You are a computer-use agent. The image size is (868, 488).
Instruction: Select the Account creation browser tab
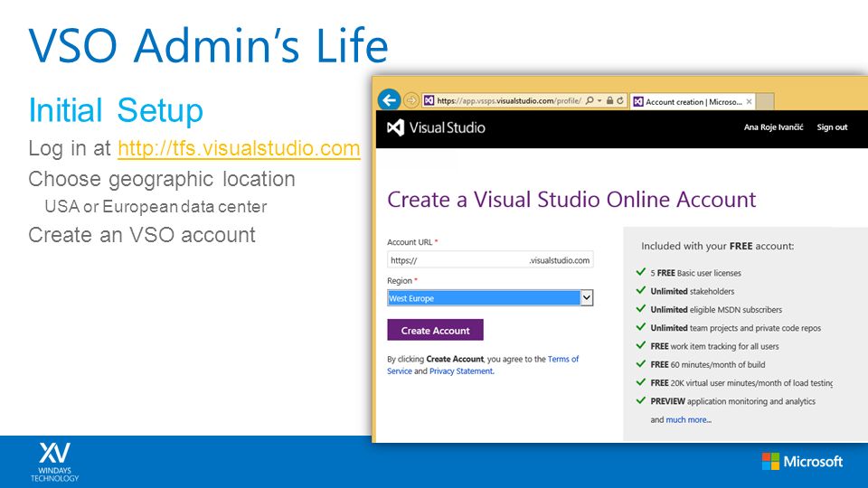click(692, 102)
